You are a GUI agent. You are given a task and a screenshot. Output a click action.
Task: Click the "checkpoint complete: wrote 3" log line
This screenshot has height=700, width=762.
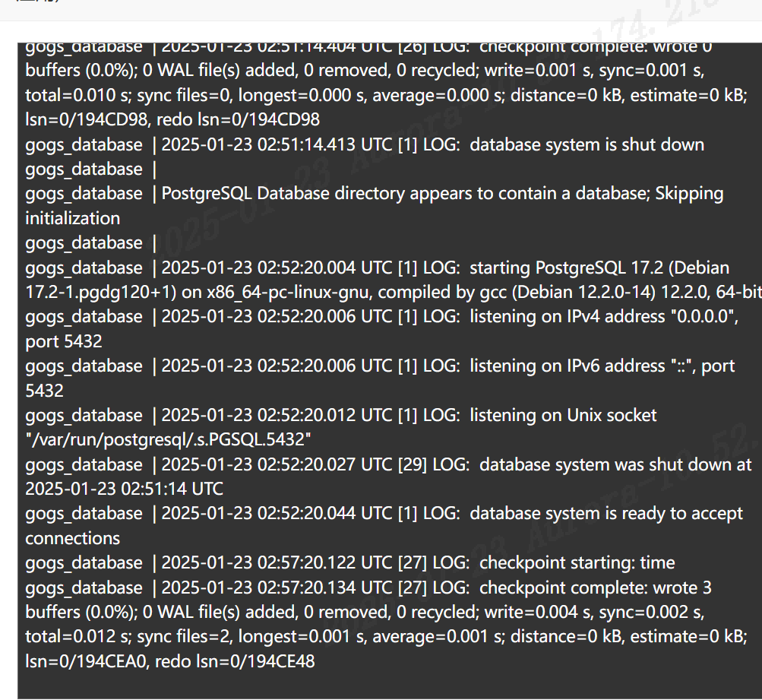coord(368,588)
